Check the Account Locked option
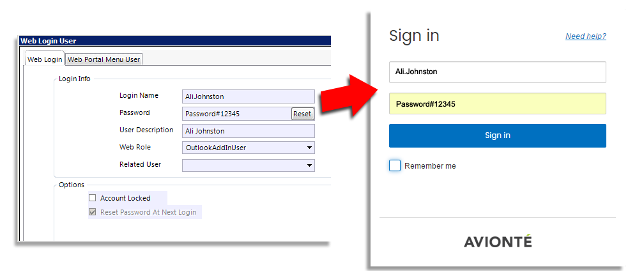Screen dimensions: 644x276 pos(92,198)
